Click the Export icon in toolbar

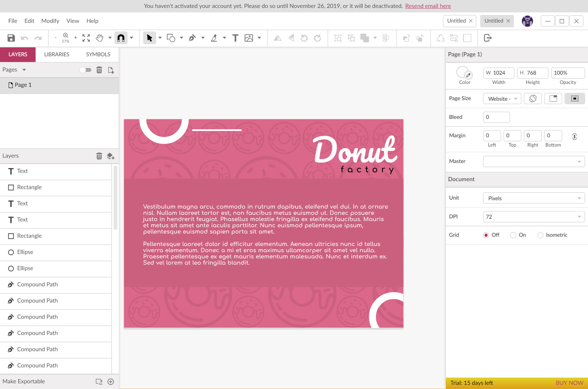(488, 38)
